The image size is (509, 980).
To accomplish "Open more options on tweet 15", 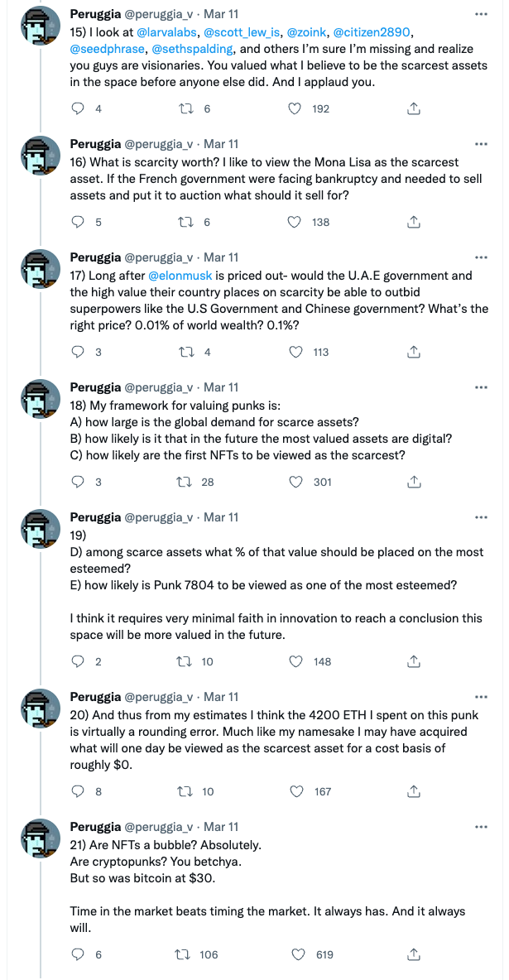I will 480,14.
